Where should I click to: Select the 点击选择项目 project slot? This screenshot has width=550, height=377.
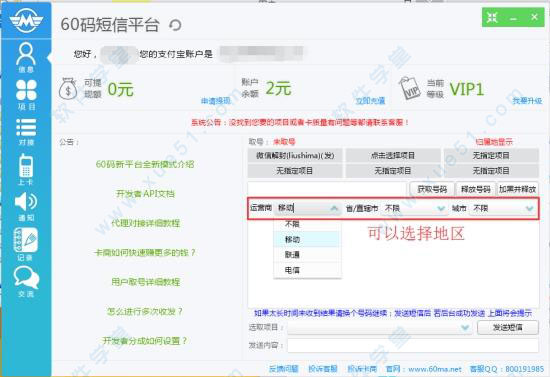393,155
